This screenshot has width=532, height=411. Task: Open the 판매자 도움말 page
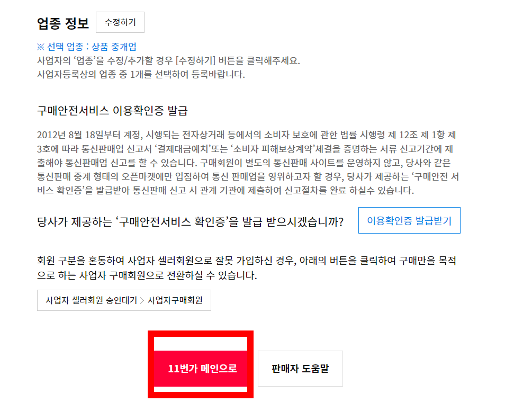[x=300, y=369]
